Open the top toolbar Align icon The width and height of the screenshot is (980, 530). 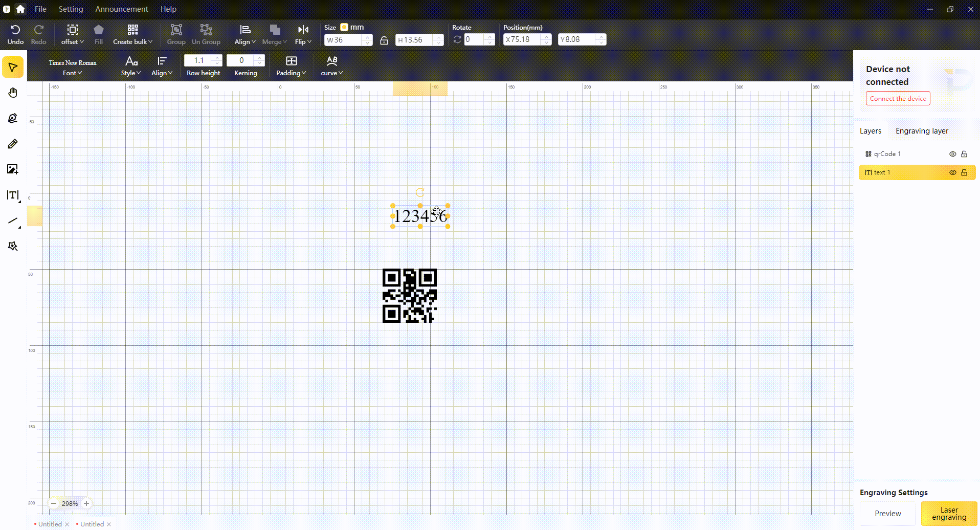tap(246, 30)
